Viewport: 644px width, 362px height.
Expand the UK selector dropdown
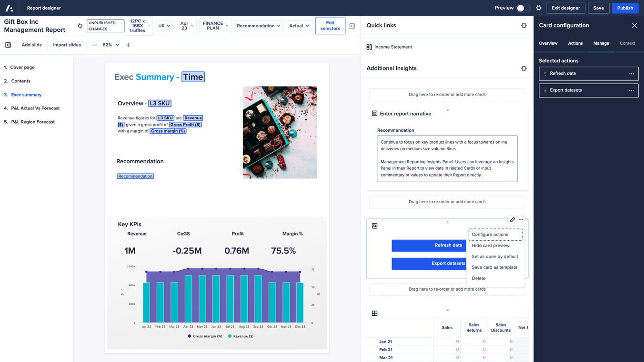click(x=164, y=26)
